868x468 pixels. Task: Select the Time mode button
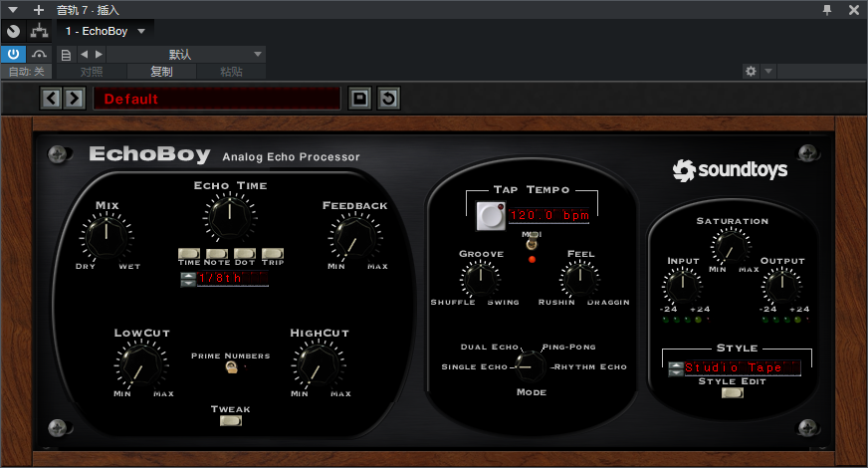[189, 254]
